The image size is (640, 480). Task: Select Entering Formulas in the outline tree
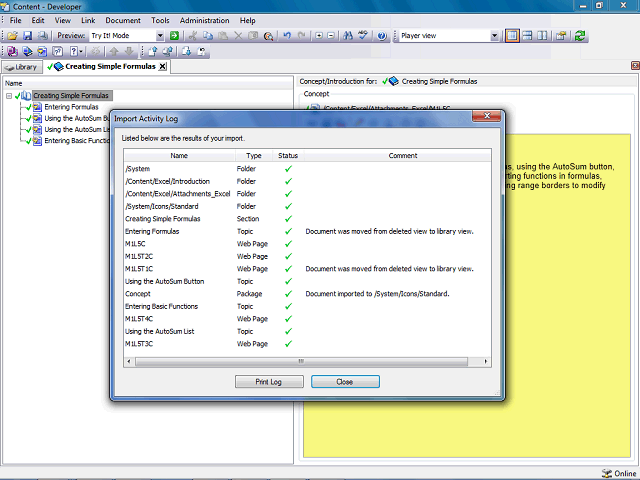(71, 107)
